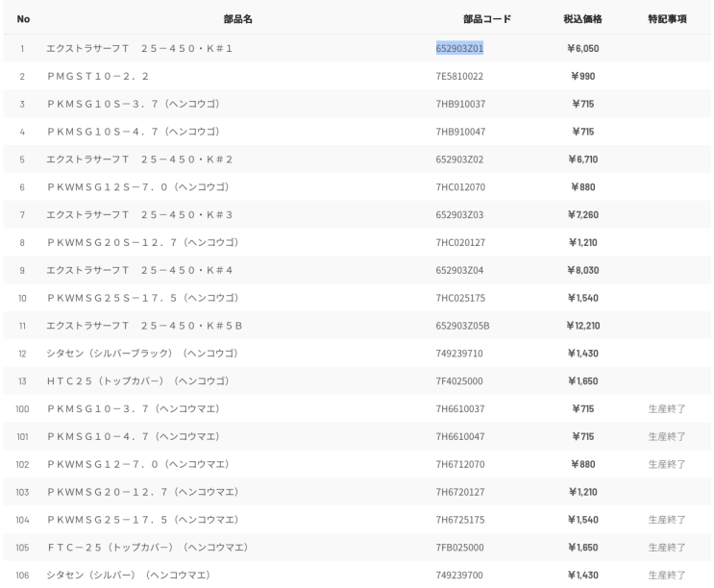This screenshot has height=588, width=714.
Task: Click part code 7H6720127
Action: pos(460,492)
